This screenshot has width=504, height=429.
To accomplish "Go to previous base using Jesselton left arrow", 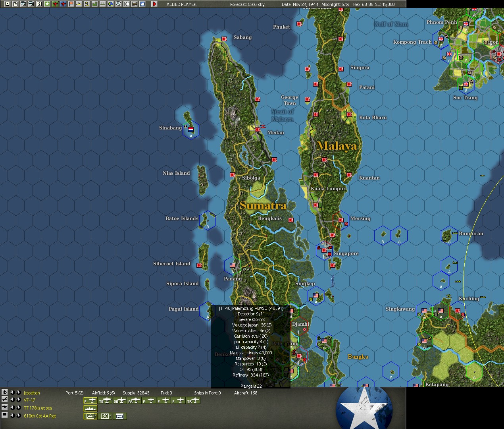I will click(12, 392).
